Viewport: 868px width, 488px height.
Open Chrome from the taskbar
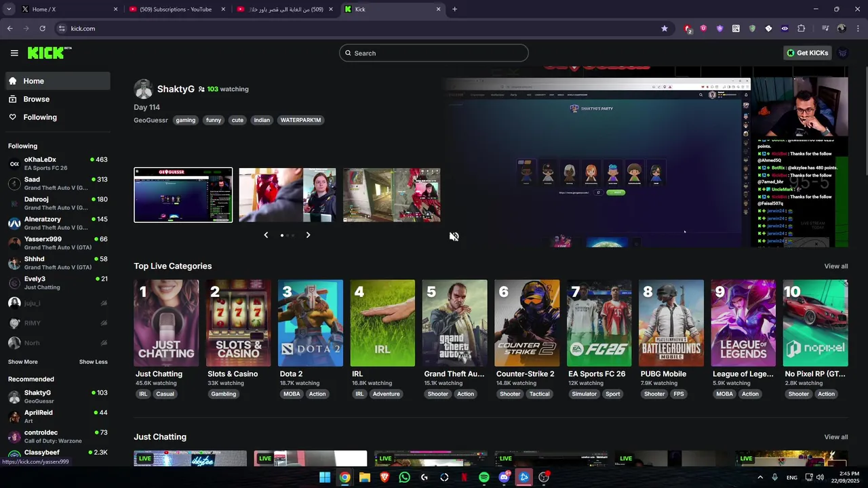[344, 477]
